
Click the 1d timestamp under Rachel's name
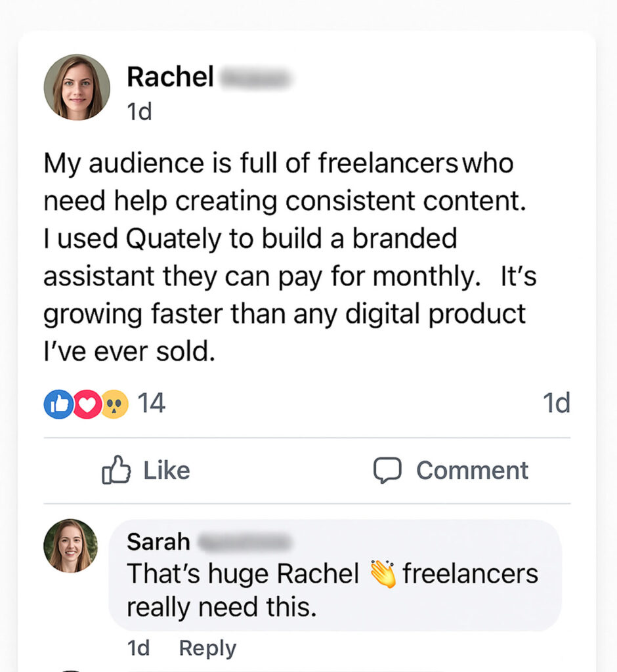[139, 112]
